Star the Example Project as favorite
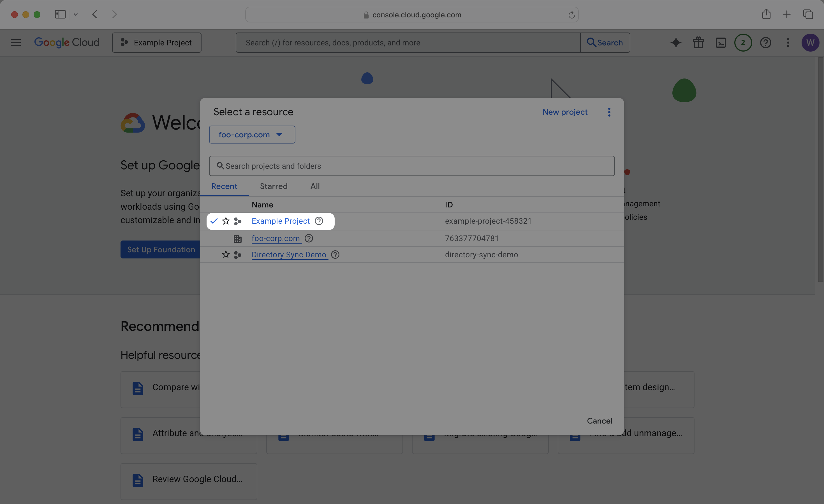This screenshot has height=504, width=824. pos(226,221)
